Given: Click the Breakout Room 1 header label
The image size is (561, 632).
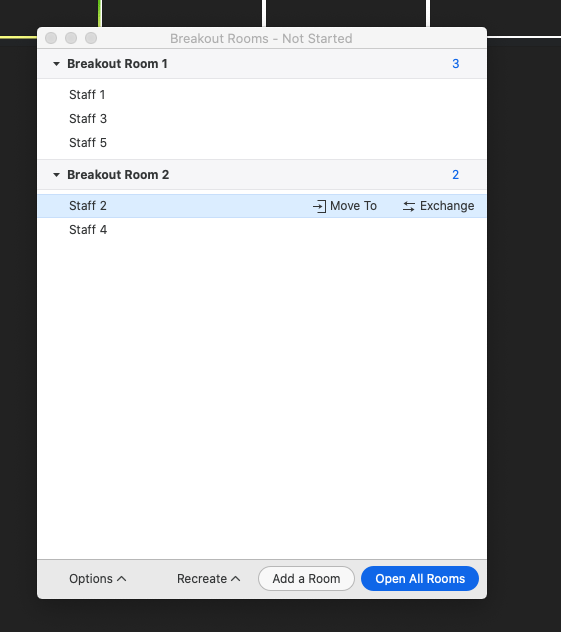Looking at the screenshot, I should pos(117,64).
